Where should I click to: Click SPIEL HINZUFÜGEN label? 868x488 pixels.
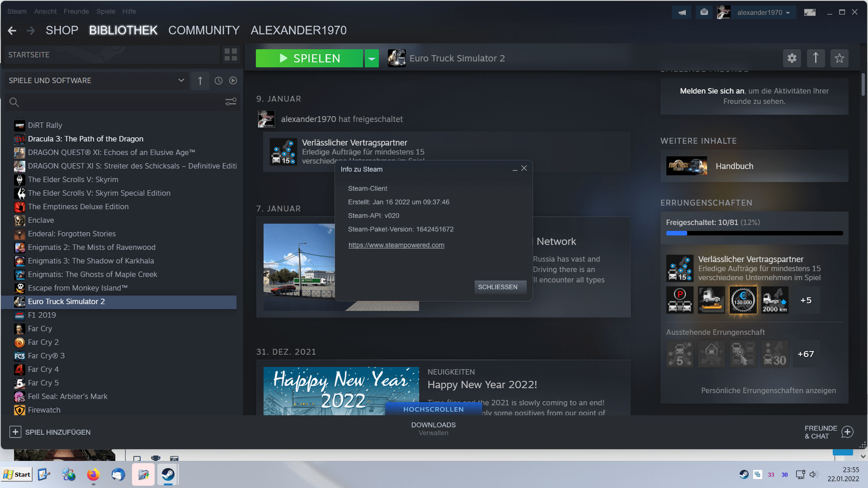(58, 432)
